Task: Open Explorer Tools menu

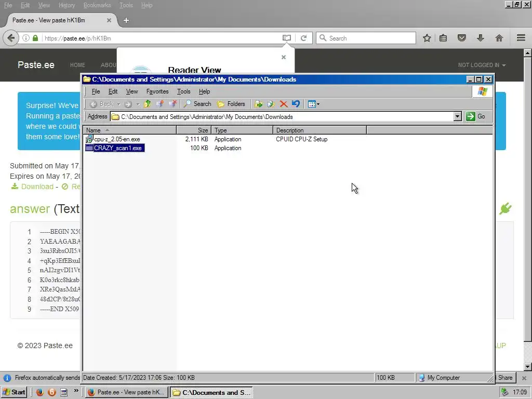Action: click(x=183, y=91)
